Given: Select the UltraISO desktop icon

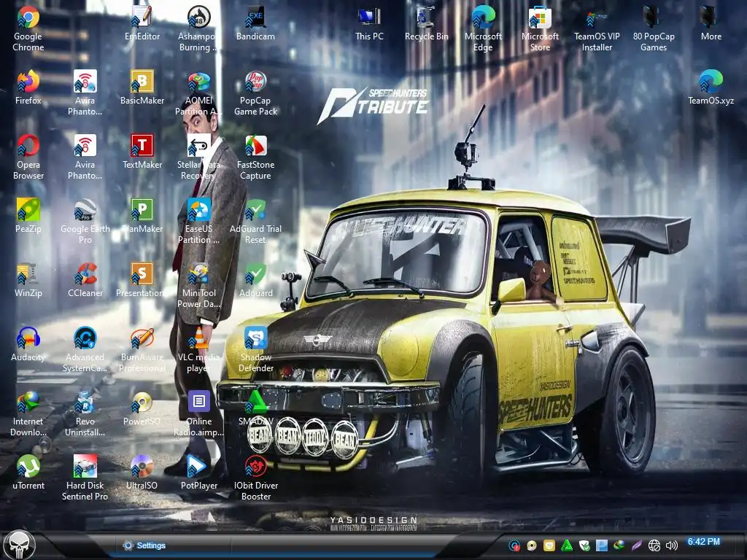Looking at the screenshot, I should click(x=142, y=472).
